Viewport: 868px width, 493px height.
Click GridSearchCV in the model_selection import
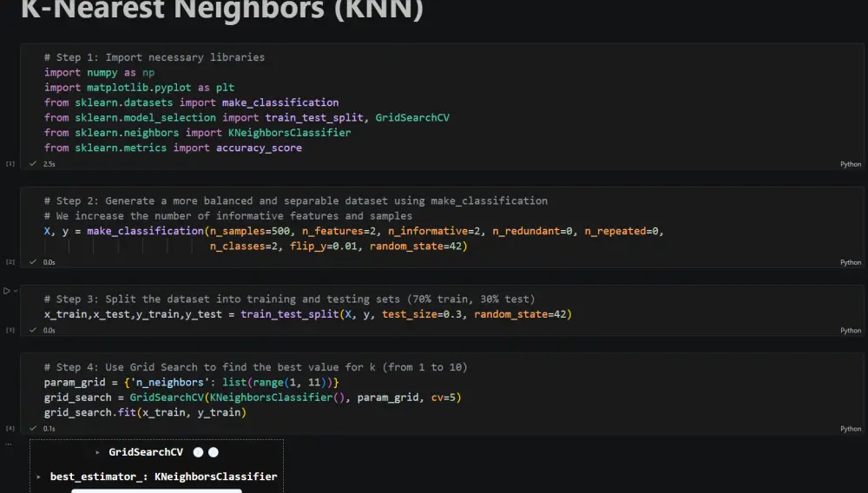coord(412,117)
